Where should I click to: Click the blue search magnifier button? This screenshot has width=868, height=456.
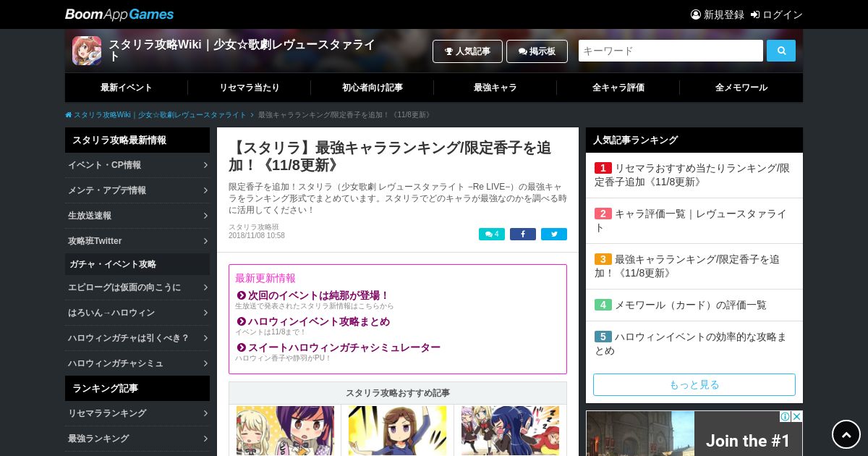(x=781, y=51)
